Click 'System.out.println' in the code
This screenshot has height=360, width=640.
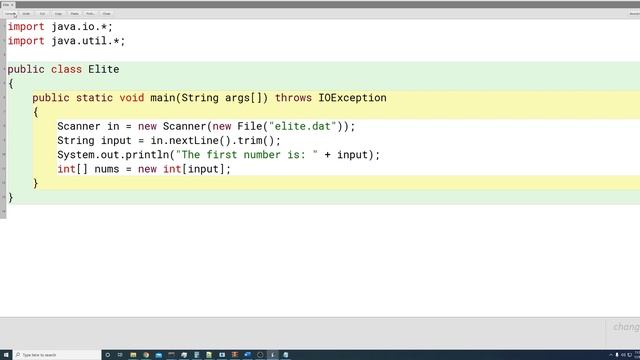113,155
